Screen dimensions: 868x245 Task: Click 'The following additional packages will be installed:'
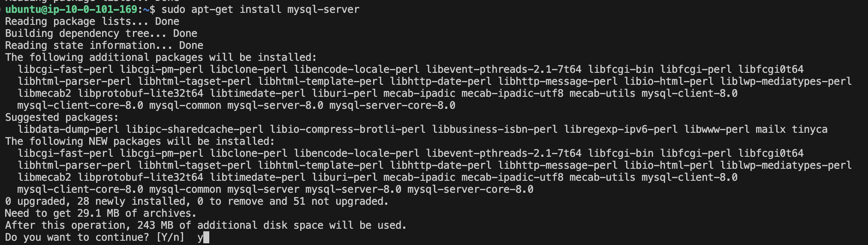[161, 57]
